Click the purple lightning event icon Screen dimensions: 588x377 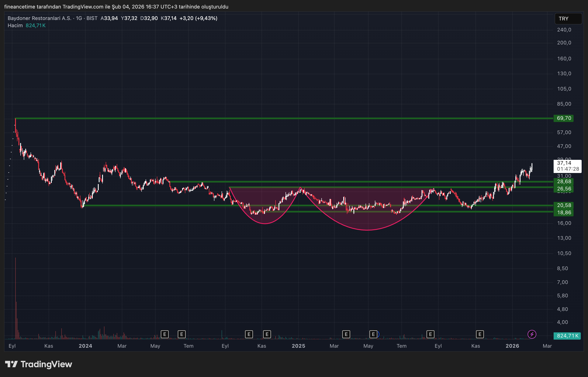(x=532, y=334)
